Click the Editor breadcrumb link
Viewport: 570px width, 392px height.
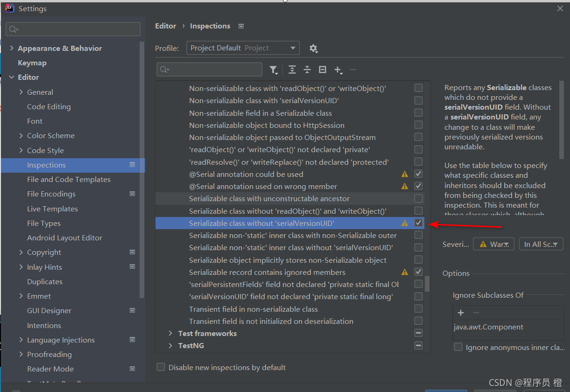[x=166, y=26]
